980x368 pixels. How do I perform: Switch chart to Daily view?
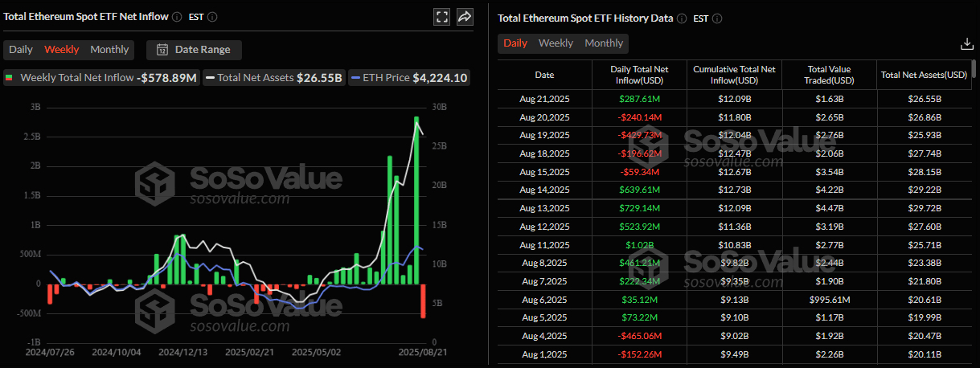pyautogui.click(x=21, y=50)
